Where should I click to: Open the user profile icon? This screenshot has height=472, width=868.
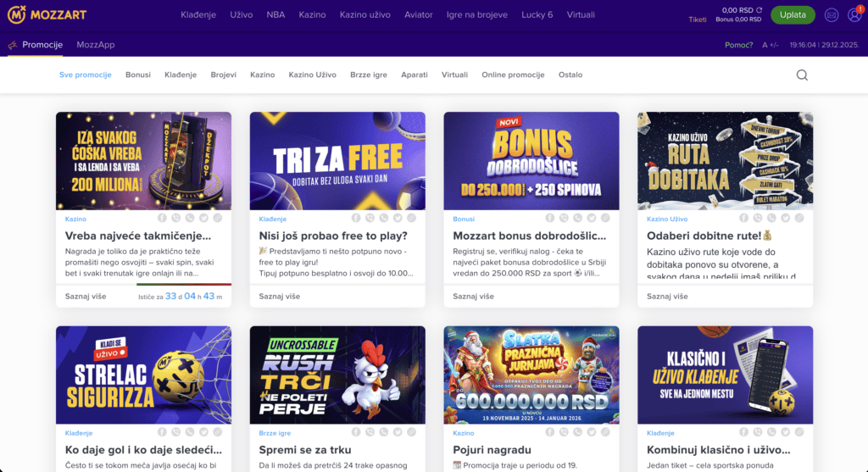coord(854,15)
